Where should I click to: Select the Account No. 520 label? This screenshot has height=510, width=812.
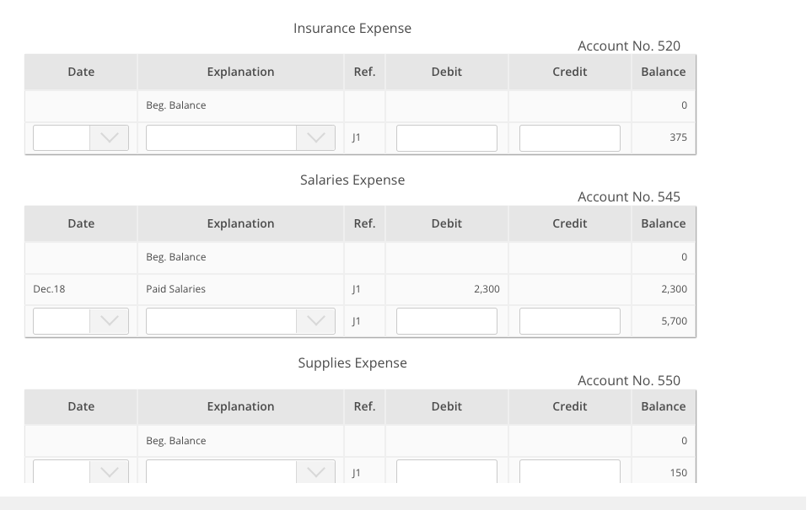(627, 46)
